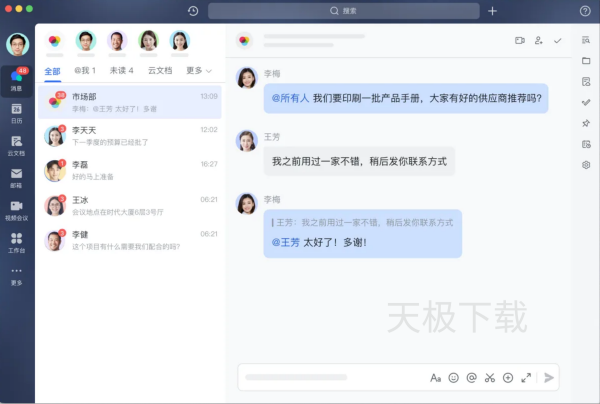
Task: Open 视频会议 video meetings in the sidebar
Action: [x=17, y=208]
